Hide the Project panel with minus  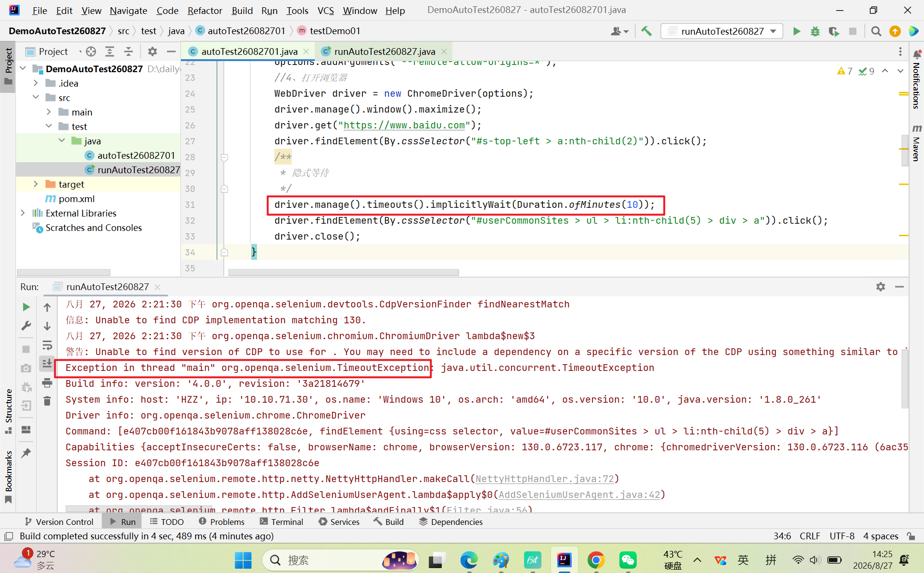coord(171,51)
